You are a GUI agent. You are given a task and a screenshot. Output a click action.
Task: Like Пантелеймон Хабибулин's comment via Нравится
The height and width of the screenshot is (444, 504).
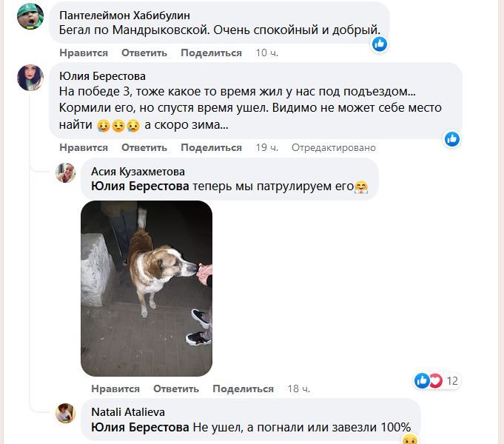[x=84, y=53]
